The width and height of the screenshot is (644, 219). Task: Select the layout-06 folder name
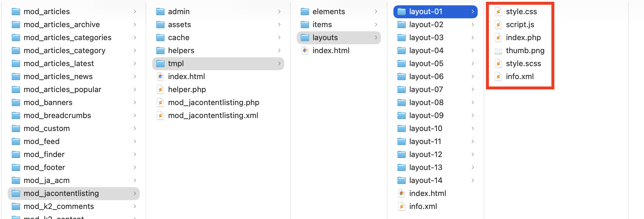426,76
